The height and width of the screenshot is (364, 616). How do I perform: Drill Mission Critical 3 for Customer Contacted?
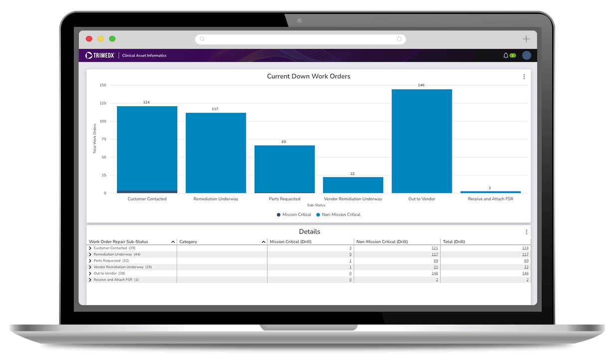point(350,248)
